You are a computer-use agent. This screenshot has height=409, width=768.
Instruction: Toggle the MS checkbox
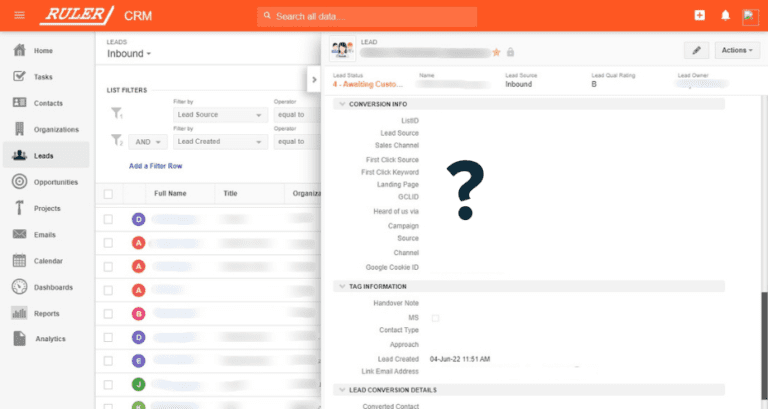(x=435, y=318)
